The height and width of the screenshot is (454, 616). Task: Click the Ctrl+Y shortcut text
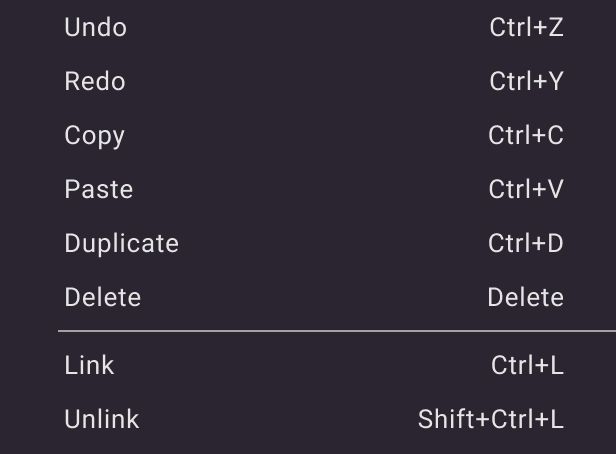pos(526,81)
